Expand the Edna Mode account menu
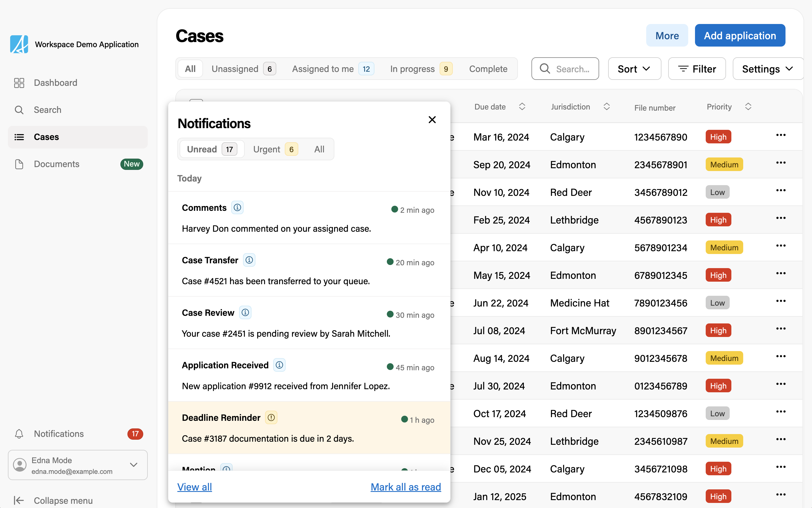This screenshot has height=508, width=812. 78,465
